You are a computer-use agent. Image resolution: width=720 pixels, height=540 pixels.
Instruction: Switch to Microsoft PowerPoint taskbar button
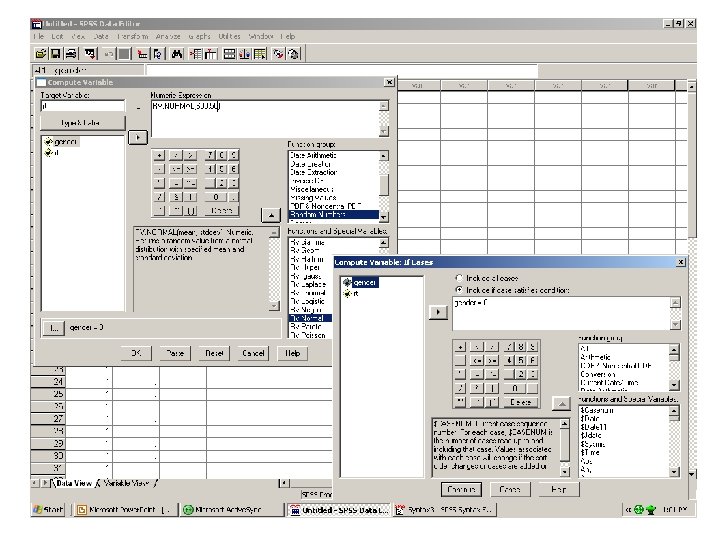125,510
